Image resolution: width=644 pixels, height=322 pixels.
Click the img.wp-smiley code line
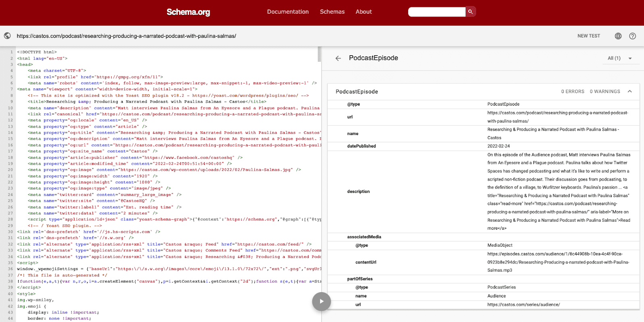pos(35,300)
